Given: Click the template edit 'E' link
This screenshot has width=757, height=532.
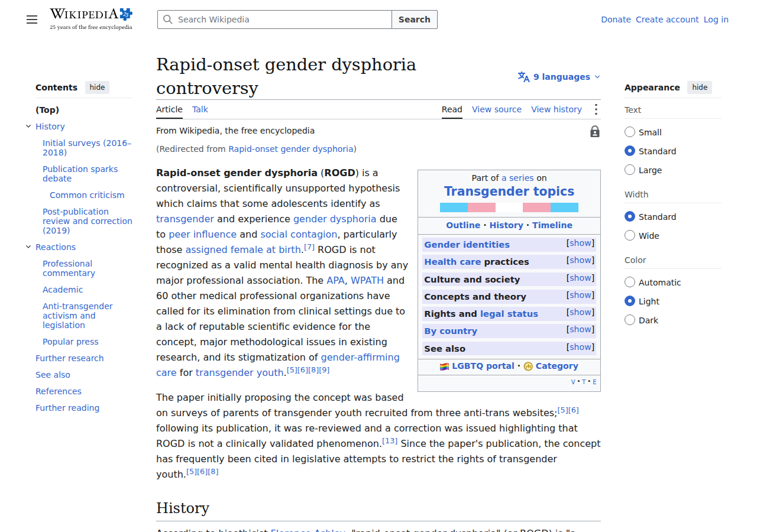Looking at the screenshot, I should pyautogui.click(x=594, y=382).
